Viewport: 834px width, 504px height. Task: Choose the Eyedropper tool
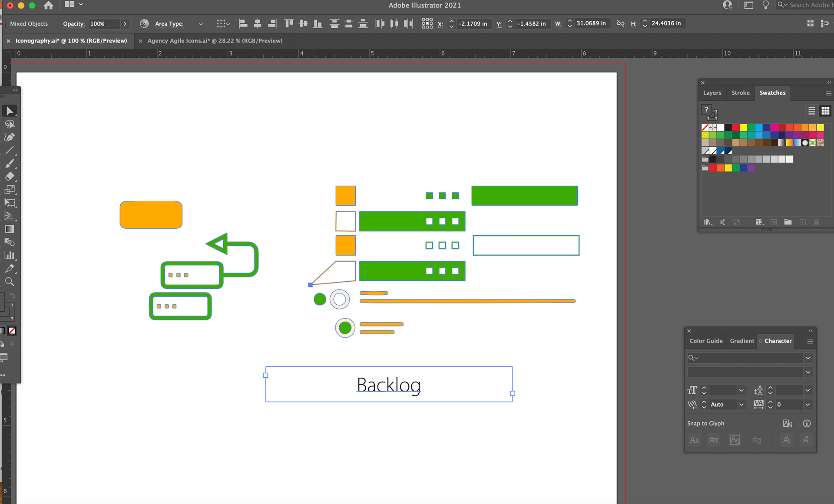(x=10, y=268)
